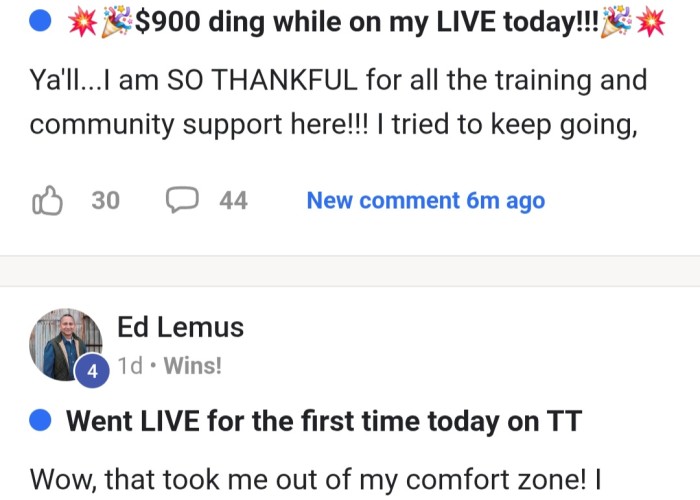
Task: Click the blue unread dot beside $900 post
Action: coord(40,21)
